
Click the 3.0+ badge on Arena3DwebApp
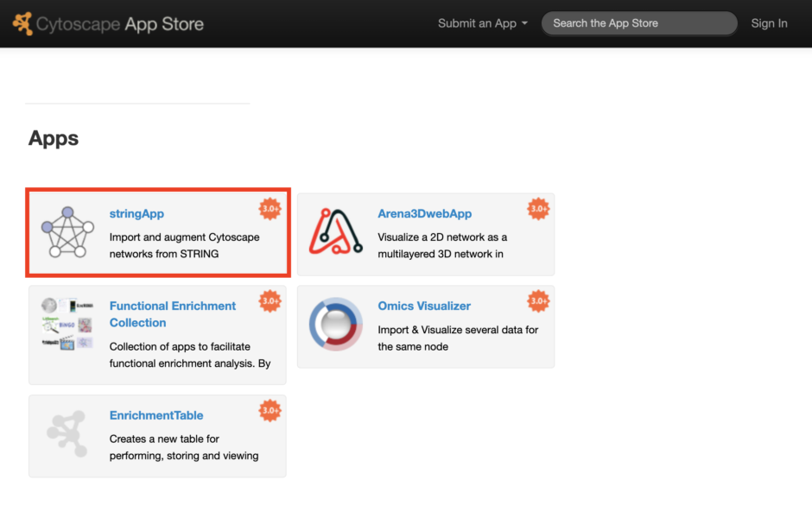pyautogui.click(x=539, y=209)
